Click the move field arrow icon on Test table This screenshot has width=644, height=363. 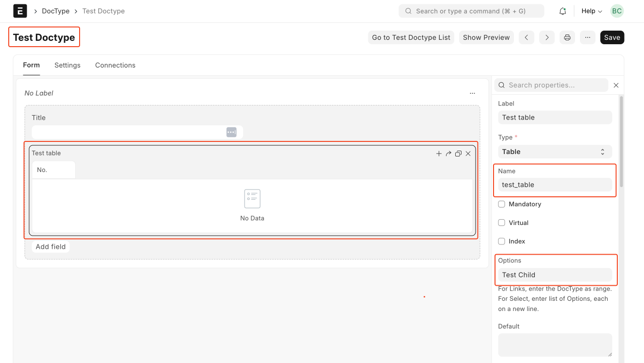448,154
